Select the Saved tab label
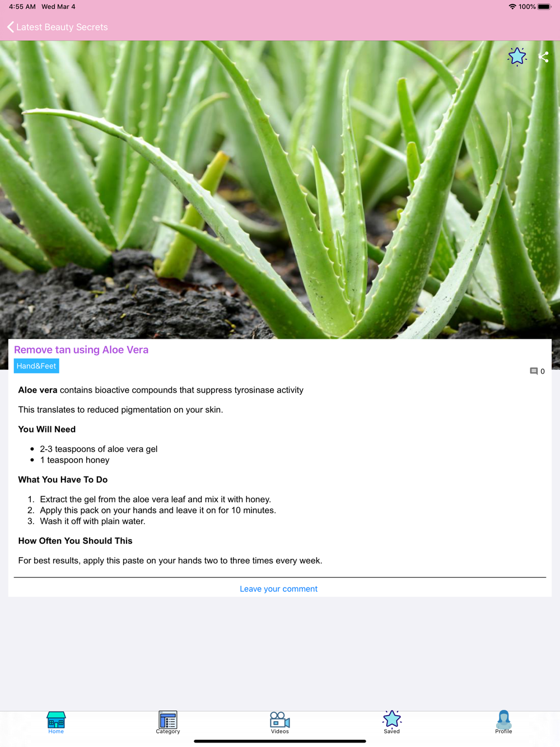 (392, 731)
